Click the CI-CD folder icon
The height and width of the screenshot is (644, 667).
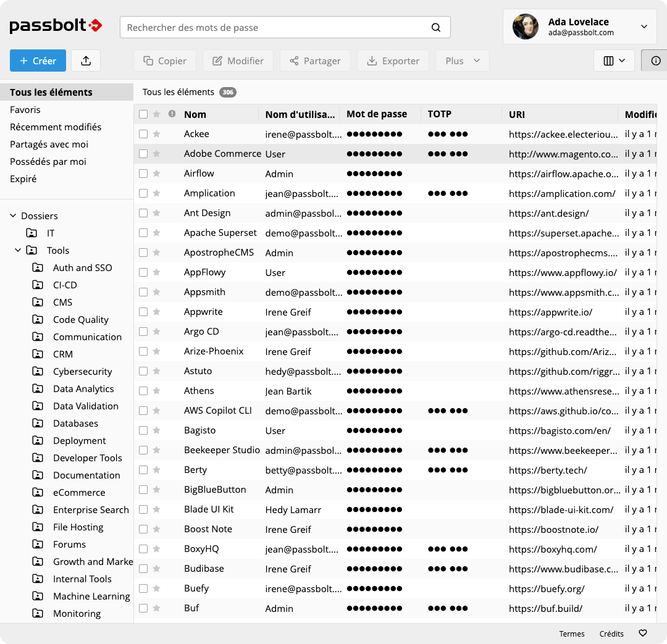(38, 285)
